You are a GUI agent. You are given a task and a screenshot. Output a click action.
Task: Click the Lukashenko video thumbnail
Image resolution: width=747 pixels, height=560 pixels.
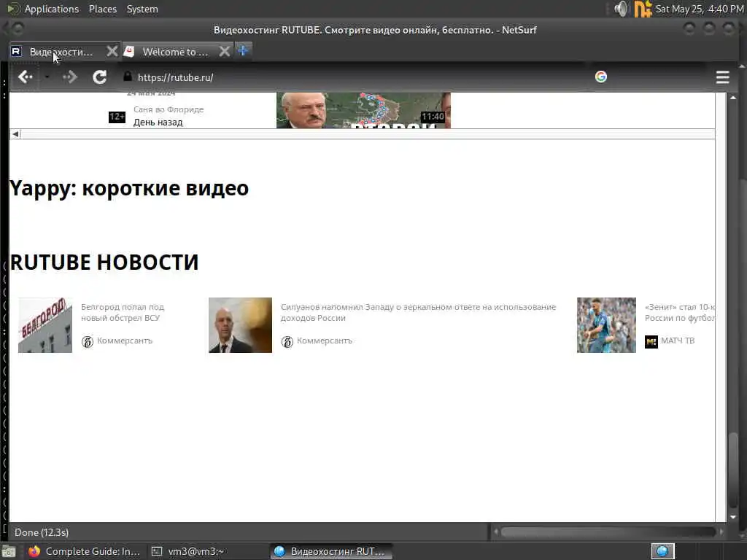click(x=363, y=110)
